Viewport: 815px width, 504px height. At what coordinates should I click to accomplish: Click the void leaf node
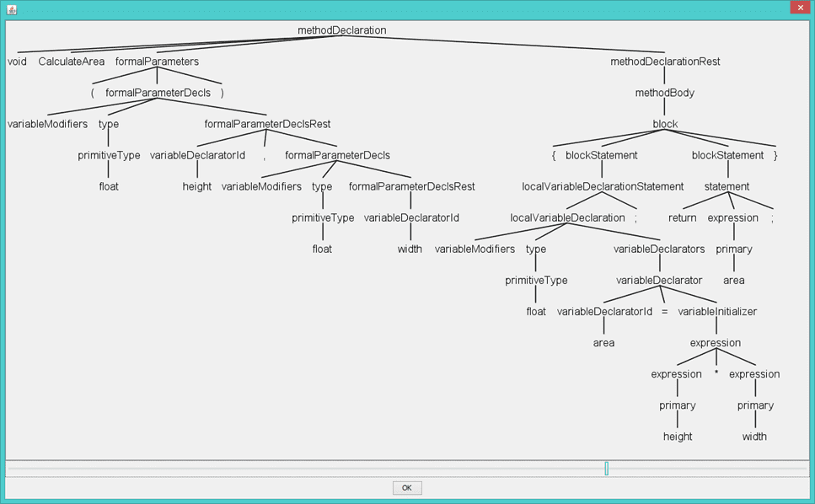(17, 62)
